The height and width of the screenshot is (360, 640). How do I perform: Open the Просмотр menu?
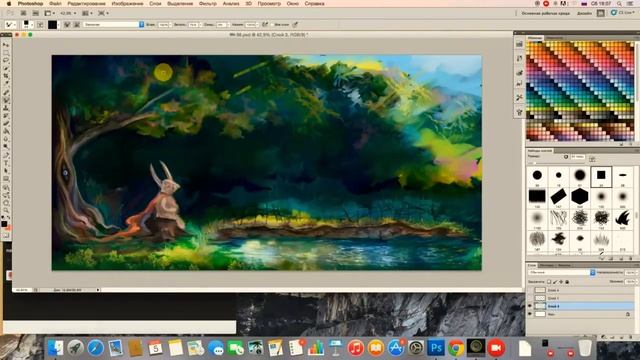269,3
